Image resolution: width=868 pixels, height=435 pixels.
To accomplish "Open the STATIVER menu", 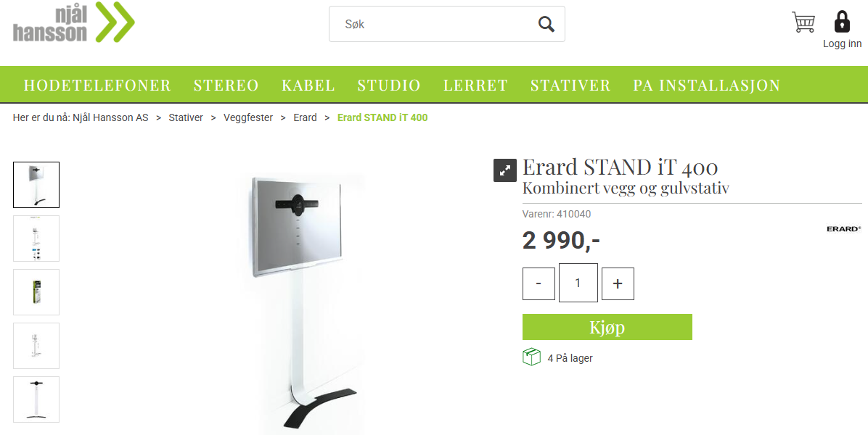I will coord(570,85).
